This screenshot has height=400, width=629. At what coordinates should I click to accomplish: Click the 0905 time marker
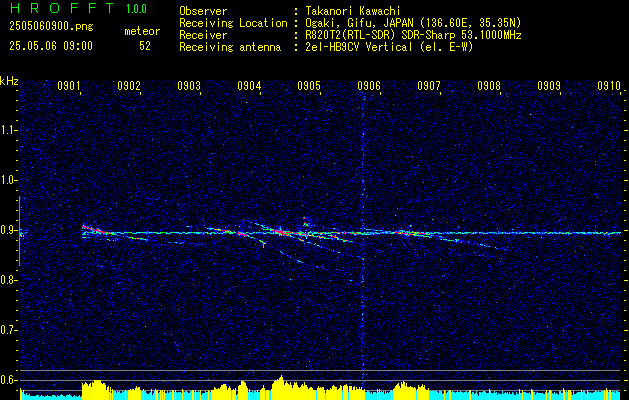tap(309, 85)
